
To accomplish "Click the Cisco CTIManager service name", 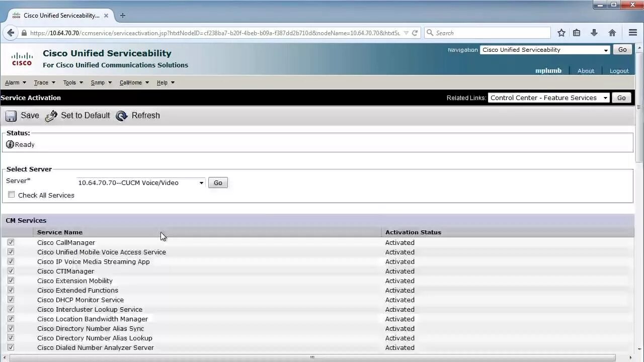I will coord(65,271).
